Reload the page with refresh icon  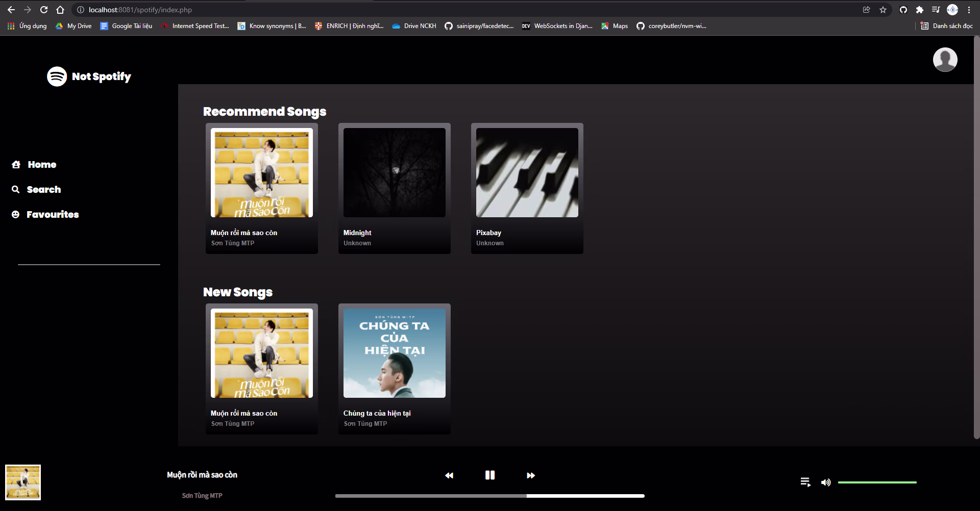click(44, 10)
